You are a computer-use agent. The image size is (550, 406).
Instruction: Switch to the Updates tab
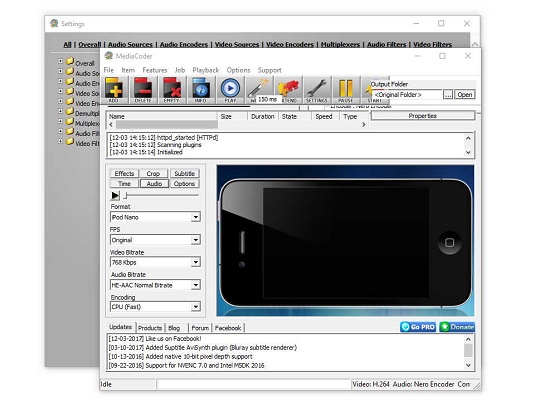pos(120,327)
